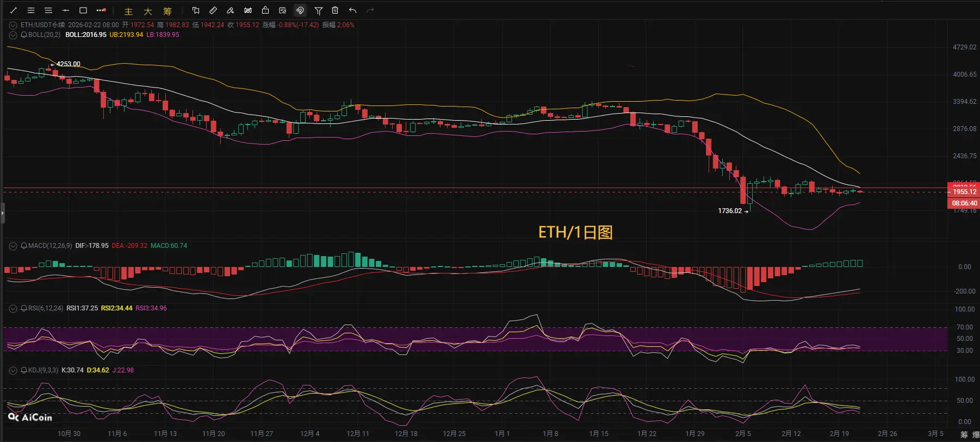Select the parallel channel lines tool

point(31,10)
